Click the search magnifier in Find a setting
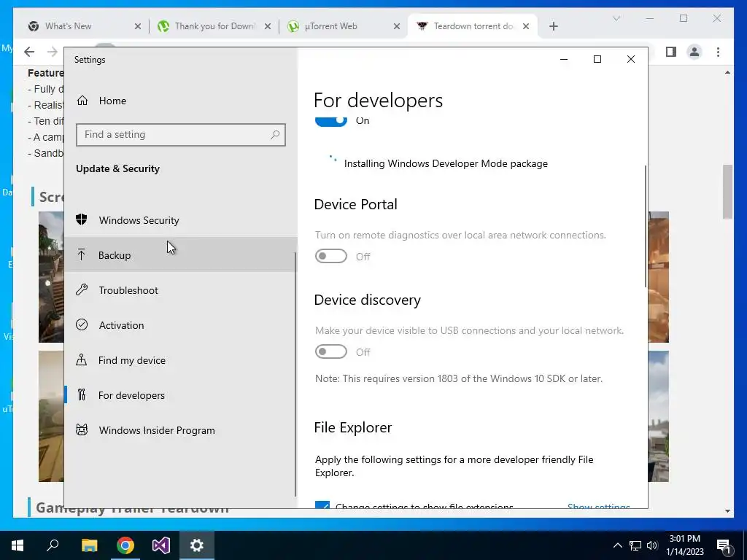Viewport: 747px width, 560px height. (x=275, y=135)
